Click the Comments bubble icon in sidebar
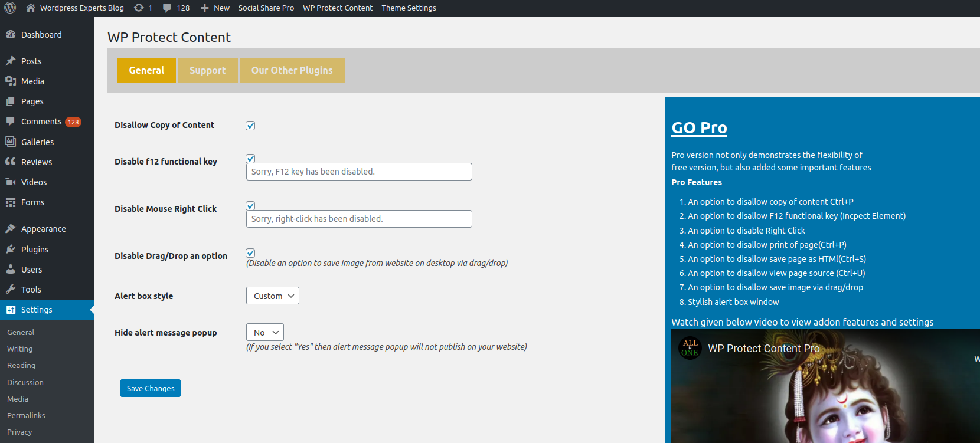Screen dimensions: 980x443 point(11,121)
